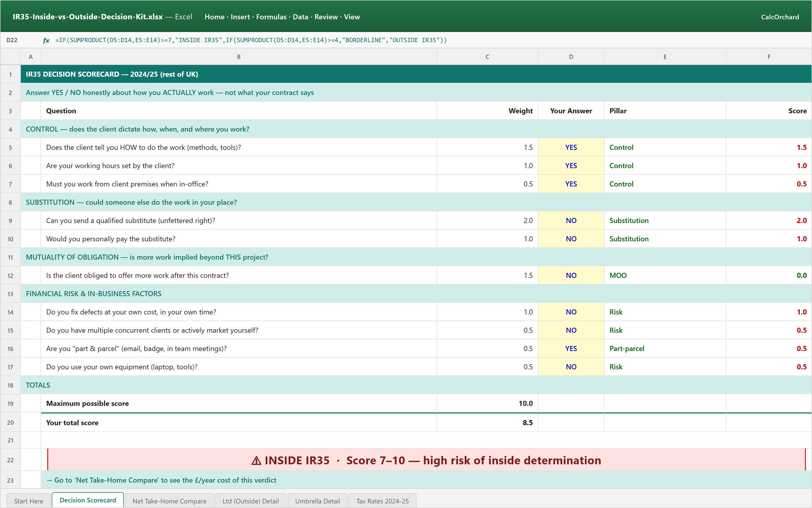This screenshot has width=812, height=508.
Task: Switch to the Umbrella Detail sheet tab
Action: point(317,501)
